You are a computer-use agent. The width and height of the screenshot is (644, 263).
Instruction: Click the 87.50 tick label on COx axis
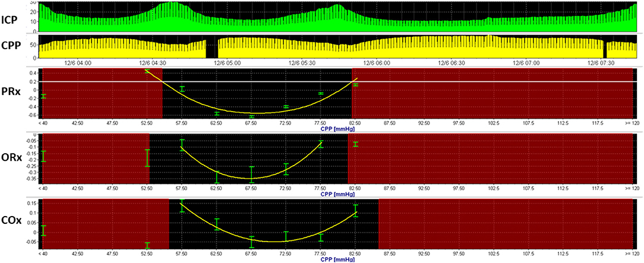point(389,254)
